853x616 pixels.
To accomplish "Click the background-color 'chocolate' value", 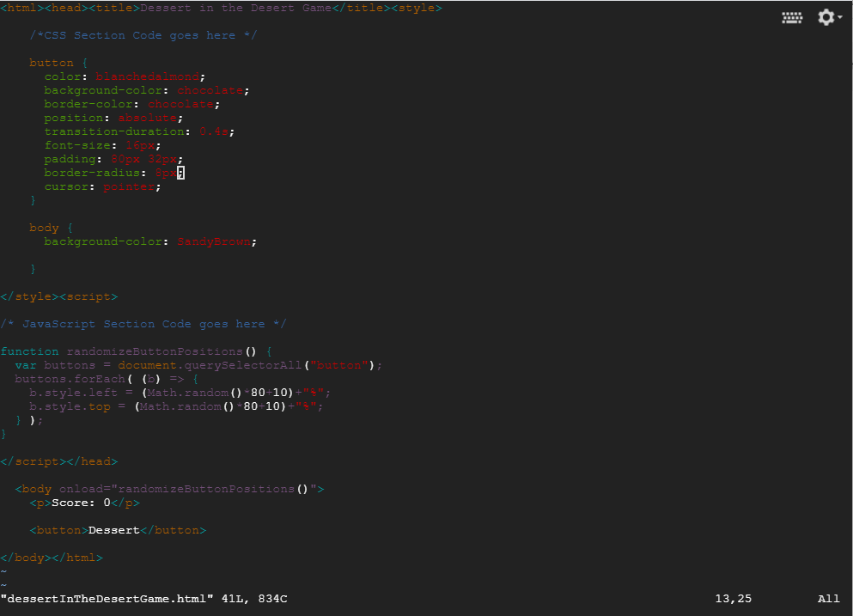I will click(x=210, y=90).
